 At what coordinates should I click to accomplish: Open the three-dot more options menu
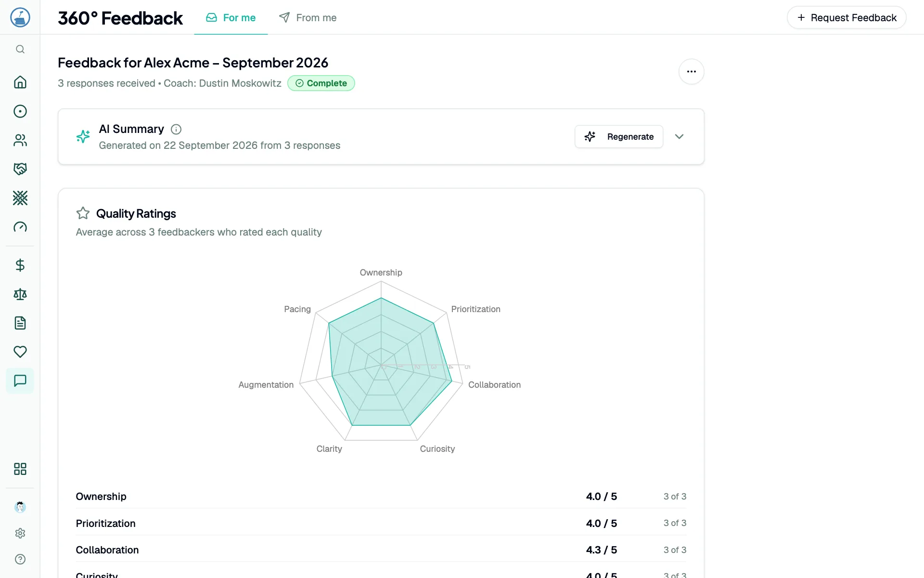(692, 72)
